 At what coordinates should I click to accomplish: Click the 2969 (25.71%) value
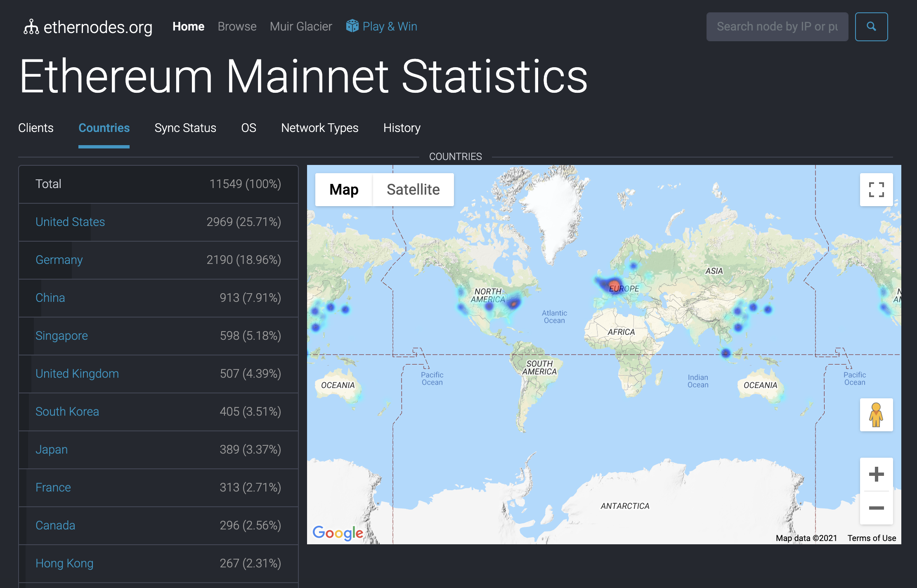pyautogui.click(x=244, y=222)
